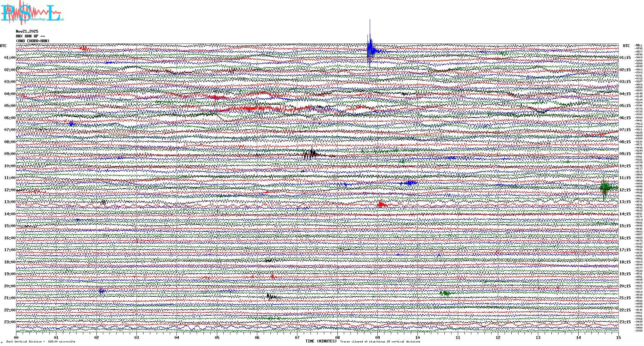Viewport: 644px width, 346px height.
Task: Click the 12:00 hour label on left
Action: click(10, 190)
